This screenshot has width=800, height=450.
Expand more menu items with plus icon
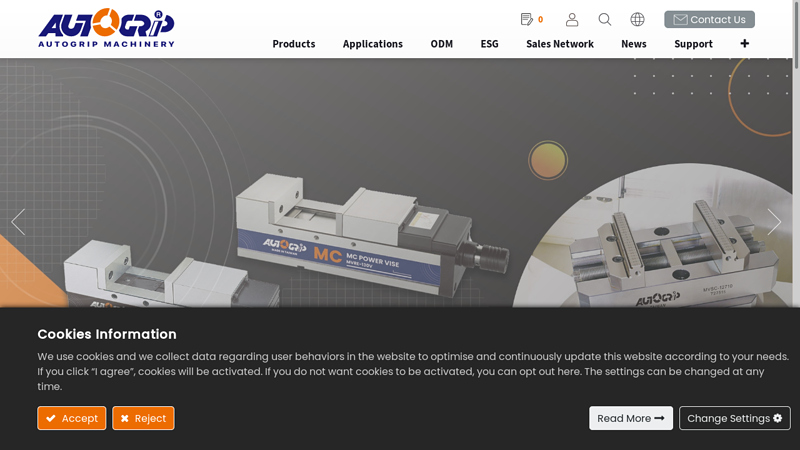coord(744,43)
